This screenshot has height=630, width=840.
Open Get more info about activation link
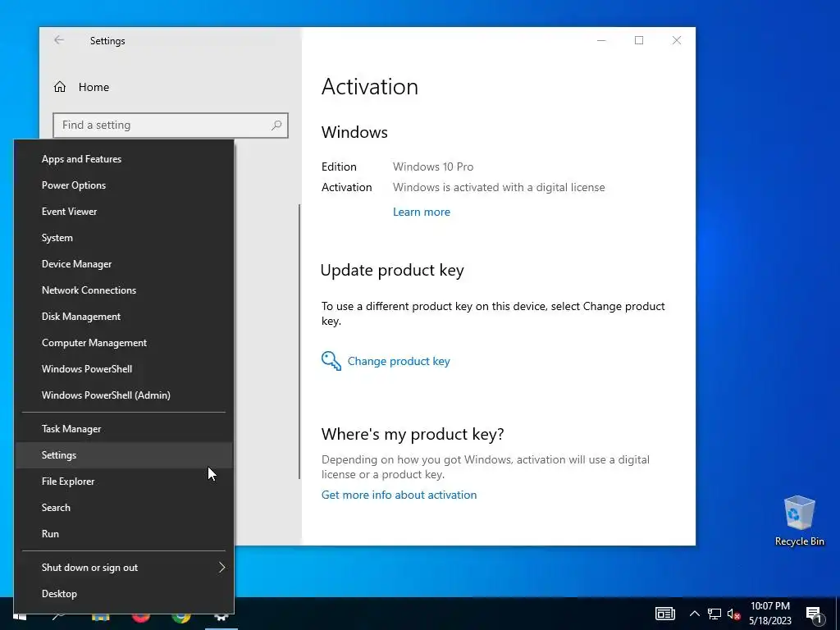pos(399,495)
